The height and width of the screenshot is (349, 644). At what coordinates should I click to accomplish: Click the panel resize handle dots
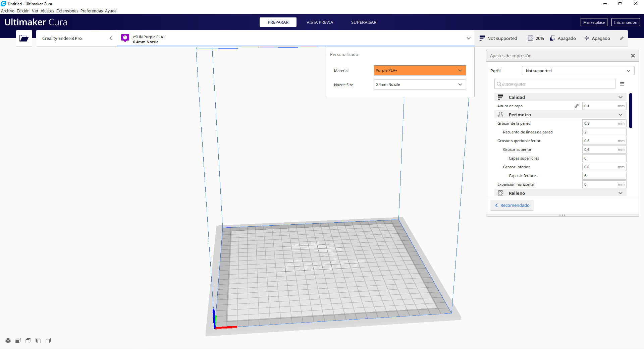click(562, 215)
